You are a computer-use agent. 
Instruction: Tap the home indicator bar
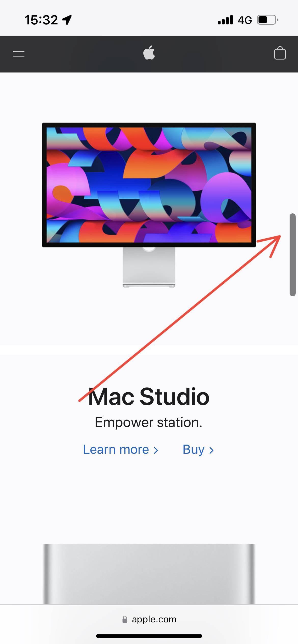[x=149, y=636]
